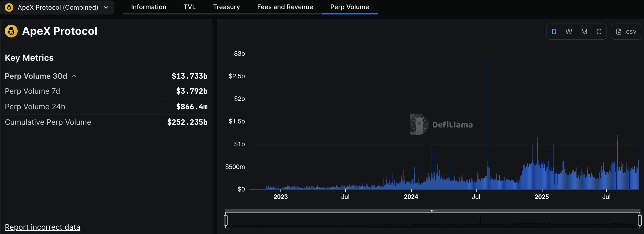The image size is (644, 234).
Task: Click the Cumulative Perp Volume label
Action: tap(48, 122)
